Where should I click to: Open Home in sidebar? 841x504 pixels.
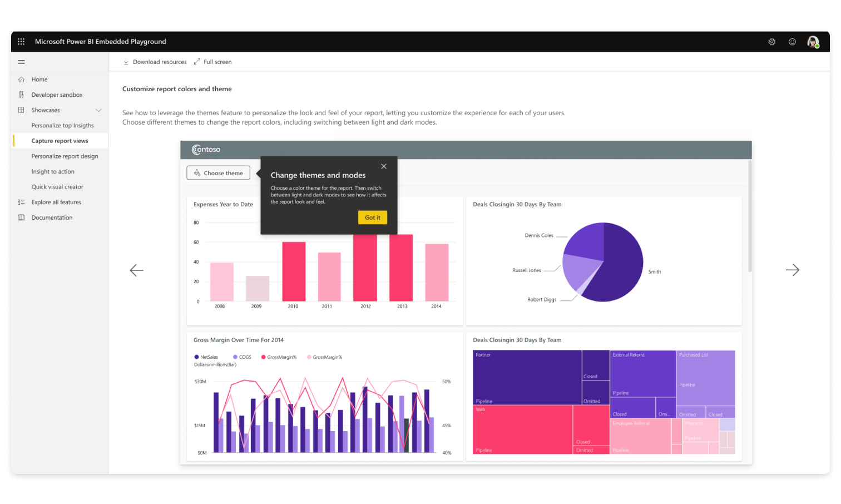coord(39,80)
